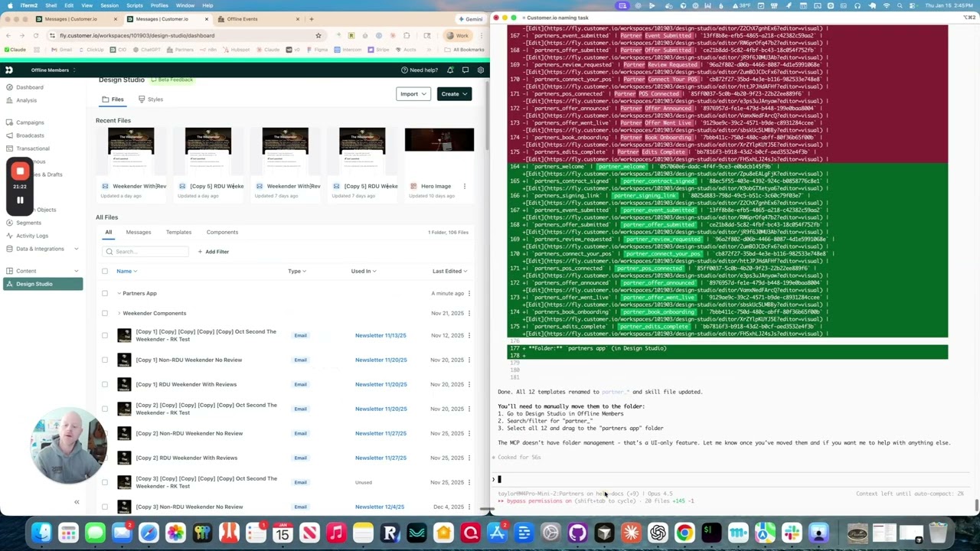The image size is (980, 551).
Task: Bookmark this page with the star icon
Action: click(x=318, y=35)
